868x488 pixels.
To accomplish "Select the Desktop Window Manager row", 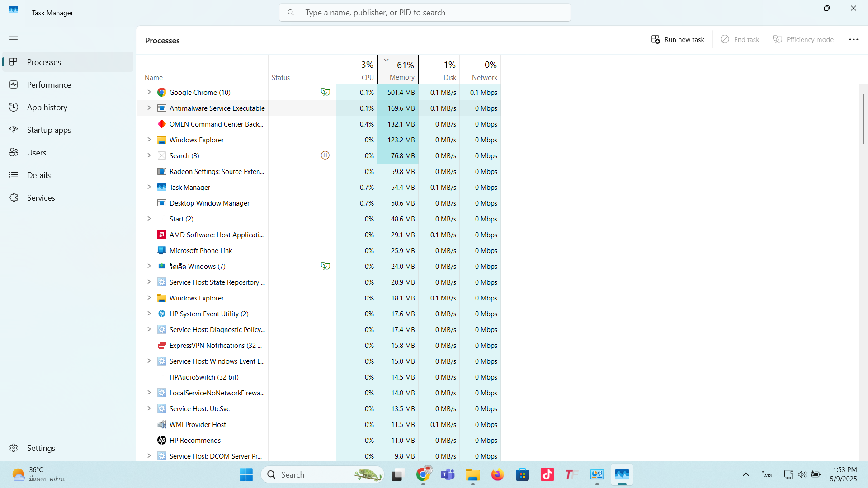I will tap(318, 203).
